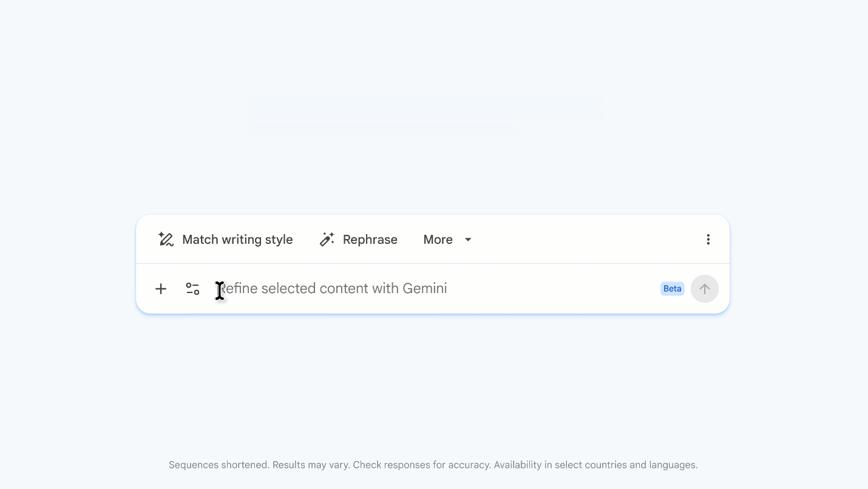Choose the Rephrase text option
The height and width of the screenshot is (489, 868).
click(x=370, y=240)
